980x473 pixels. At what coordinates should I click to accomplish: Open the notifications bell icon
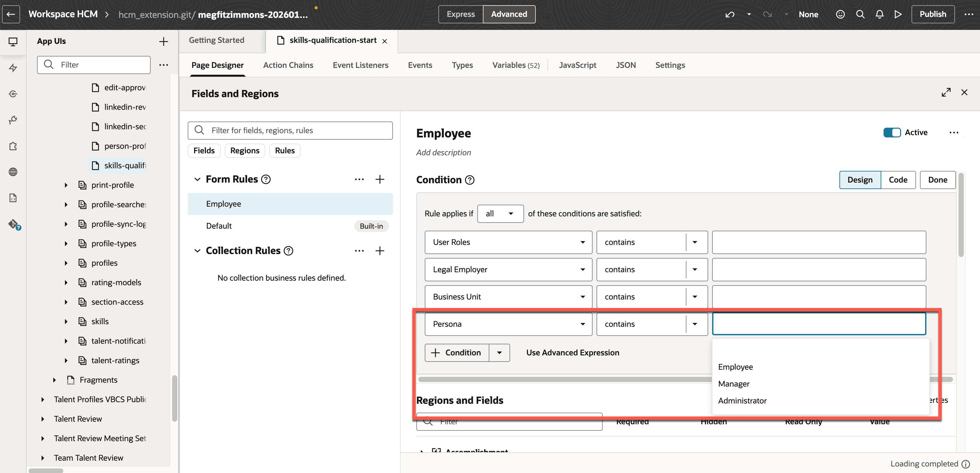click(879, 15)
